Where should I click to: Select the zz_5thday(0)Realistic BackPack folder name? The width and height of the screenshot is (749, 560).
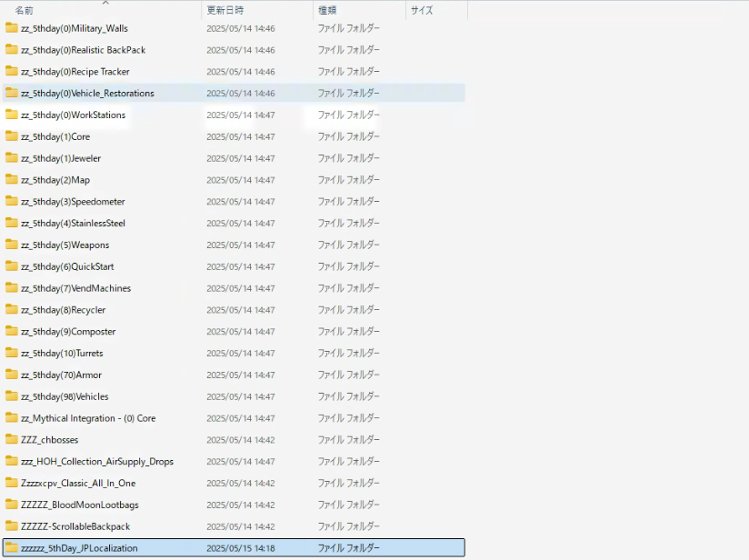pos(83,50)
